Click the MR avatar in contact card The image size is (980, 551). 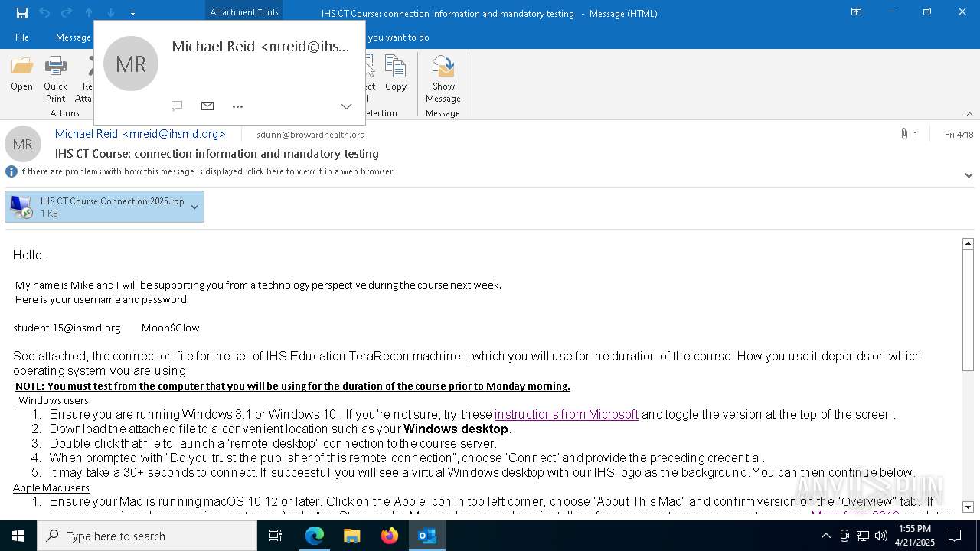click(x=131, y=64)
